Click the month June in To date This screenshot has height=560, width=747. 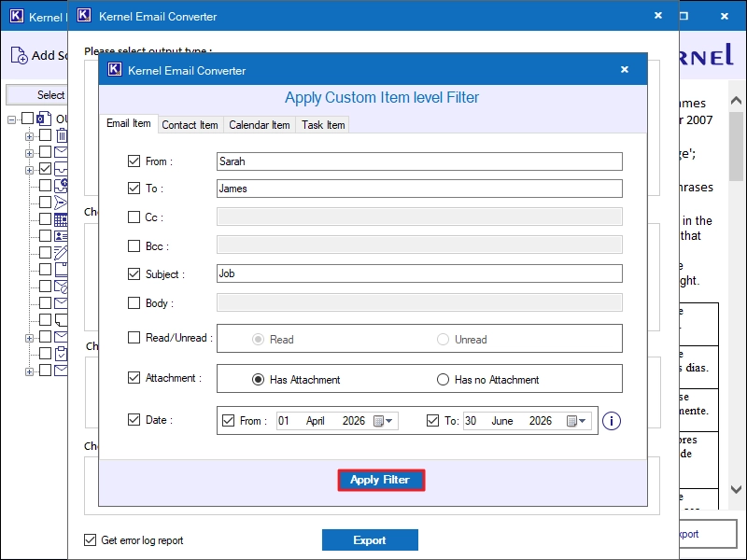pos(502,421)
